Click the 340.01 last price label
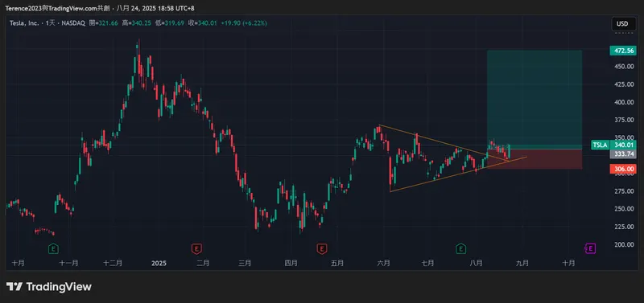The image size is (644, 303). click(x=623, y=145)
